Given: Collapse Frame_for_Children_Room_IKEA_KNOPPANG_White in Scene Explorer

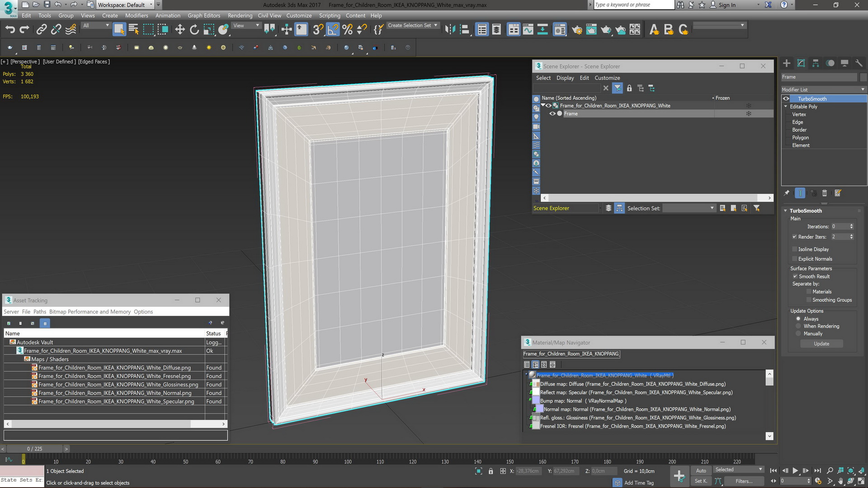Looking at the screenshot, I should click(x=543, y=105).
